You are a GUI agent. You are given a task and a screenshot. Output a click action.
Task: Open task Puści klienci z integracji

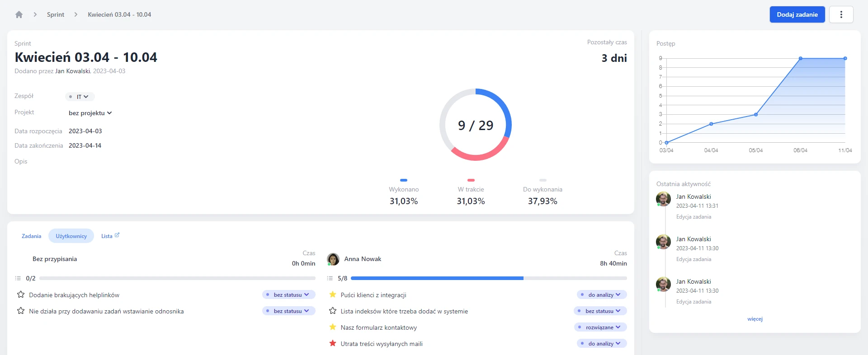pos(373,295)
